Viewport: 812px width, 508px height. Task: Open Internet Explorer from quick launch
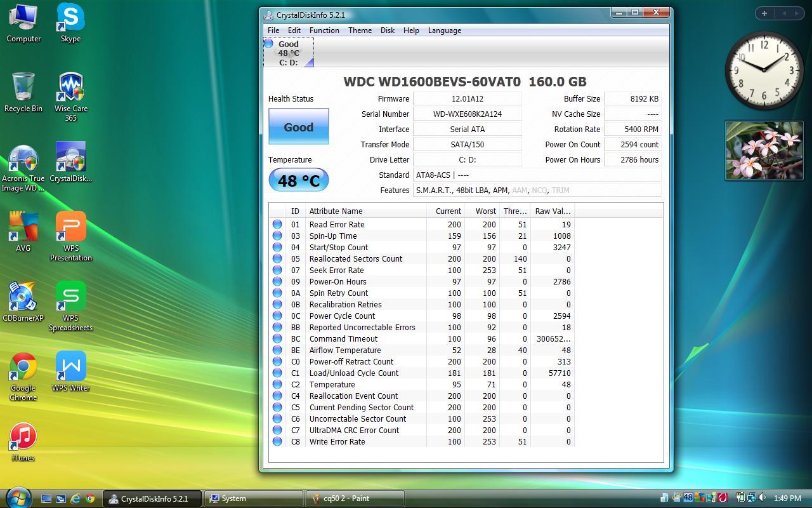(75, 498)
